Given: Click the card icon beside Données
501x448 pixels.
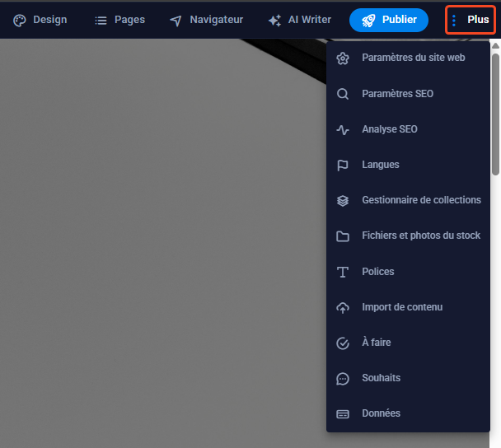Looking at the screenshot, I should click(343, 413).
